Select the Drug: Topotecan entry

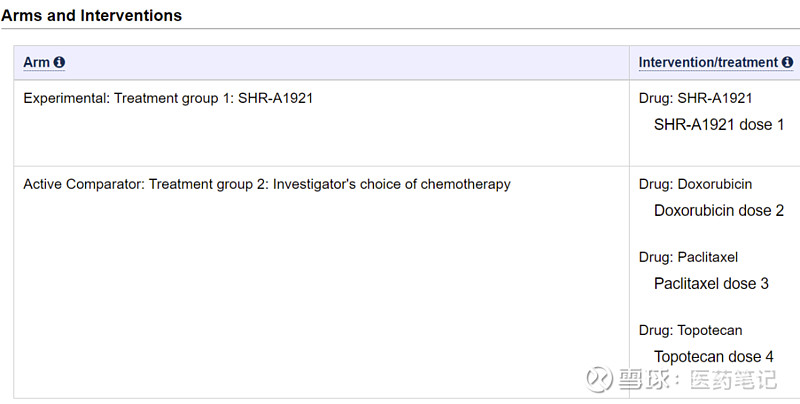690,330
